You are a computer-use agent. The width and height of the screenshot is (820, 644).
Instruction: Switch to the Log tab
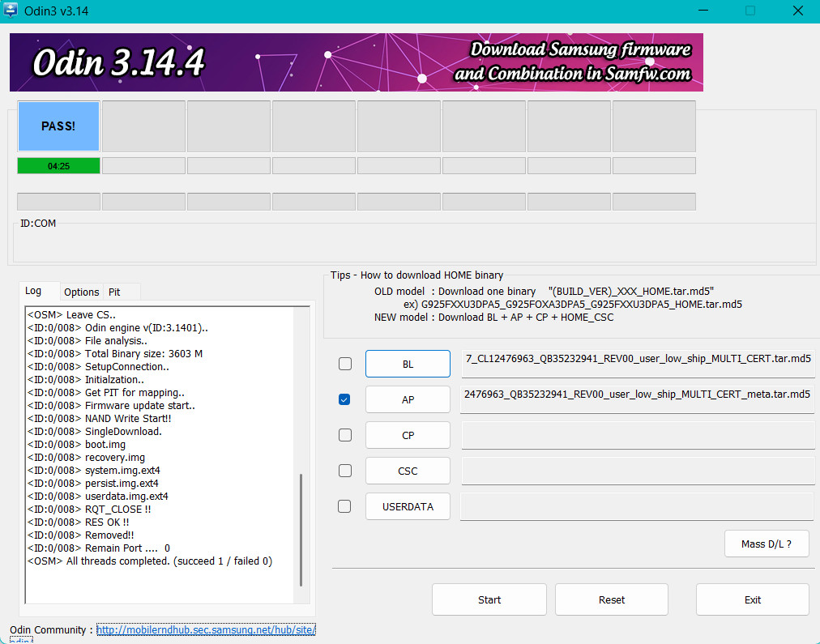pos(33,291)
